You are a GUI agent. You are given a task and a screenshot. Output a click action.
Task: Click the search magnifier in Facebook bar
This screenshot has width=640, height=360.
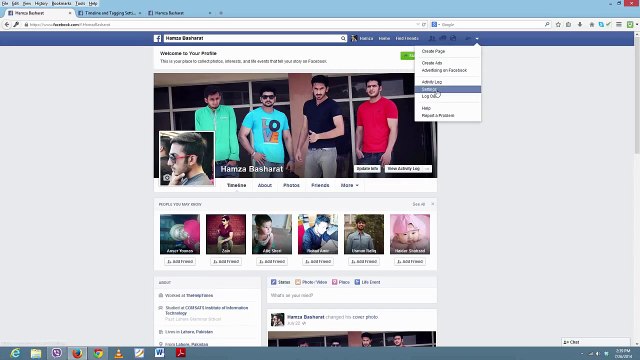click(x=343, y=38)
